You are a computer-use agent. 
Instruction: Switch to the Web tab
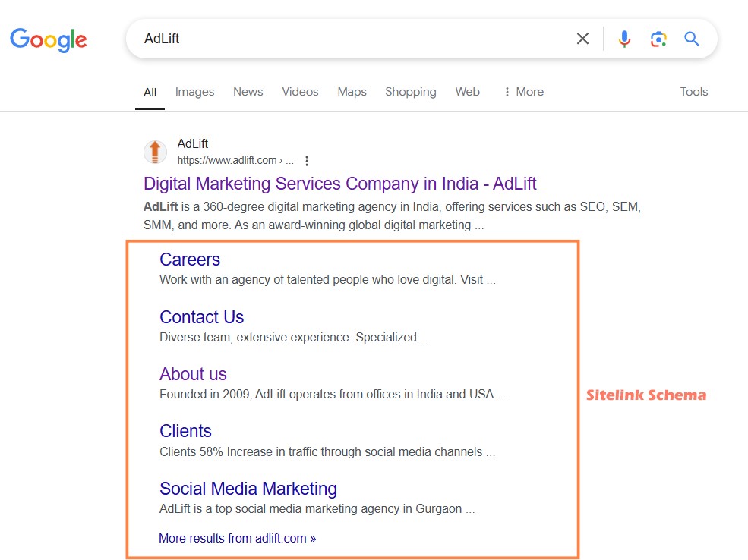click(468, 92)
